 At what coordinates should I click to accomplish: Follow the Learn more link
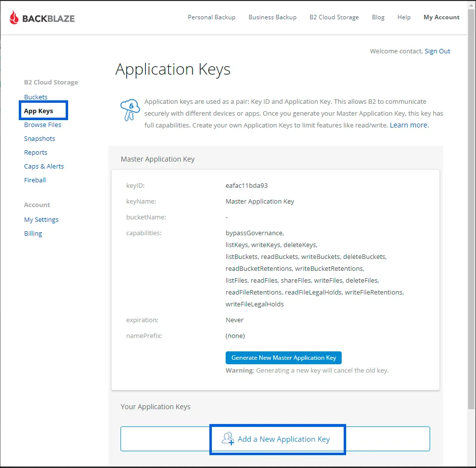(409, 125)
